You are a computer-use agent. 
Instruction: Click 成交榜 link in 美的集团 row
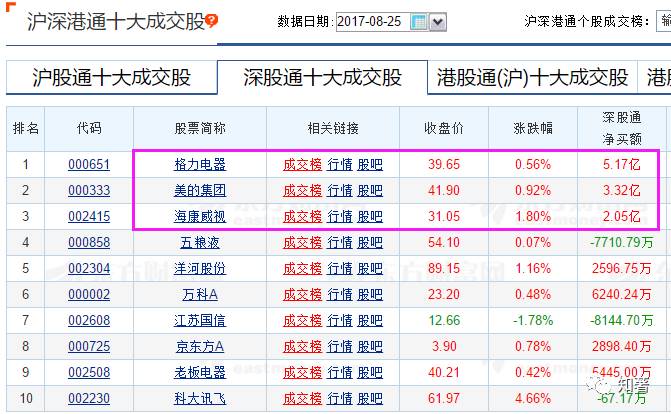(303, 191)
